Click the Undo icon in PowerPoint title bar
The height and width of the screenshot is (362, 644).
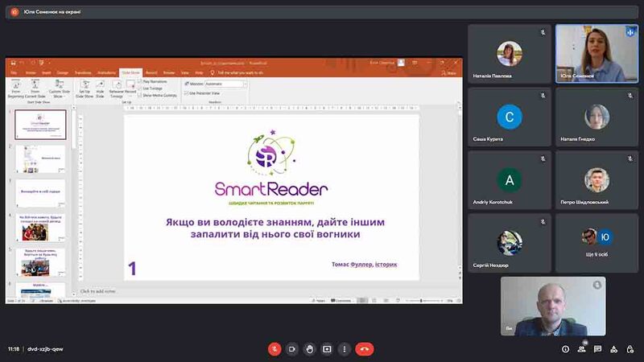pos(22,63)
